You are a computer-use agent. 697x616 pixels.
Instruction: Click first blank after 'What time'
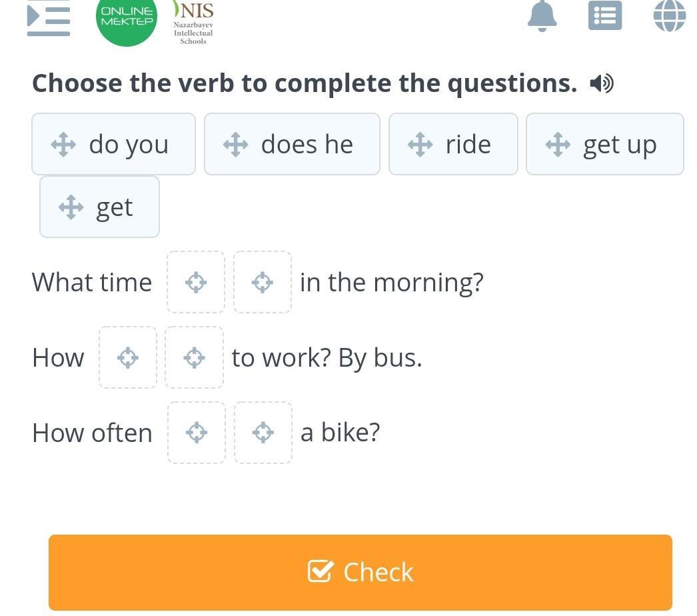pos(195,283)
